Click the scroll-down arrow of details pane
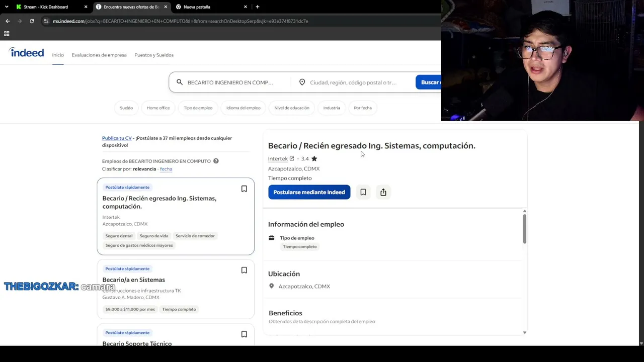 point(524,332)
